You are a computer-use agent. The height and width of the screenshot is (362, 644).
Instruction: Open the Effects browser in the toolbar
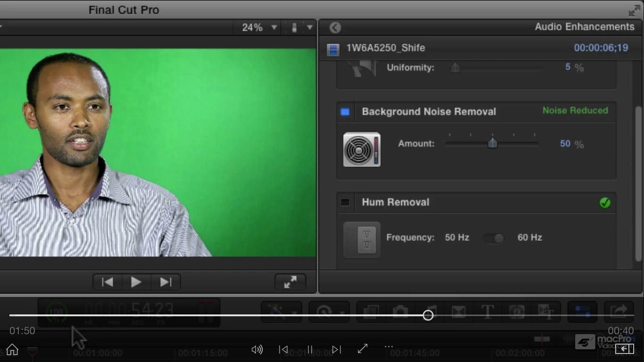(x=371, y=312)
